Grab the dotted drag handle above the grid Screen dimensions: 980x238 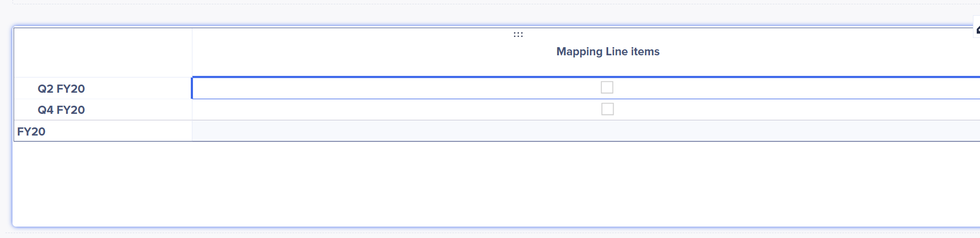pyautogui.click(x=518, y=34)
